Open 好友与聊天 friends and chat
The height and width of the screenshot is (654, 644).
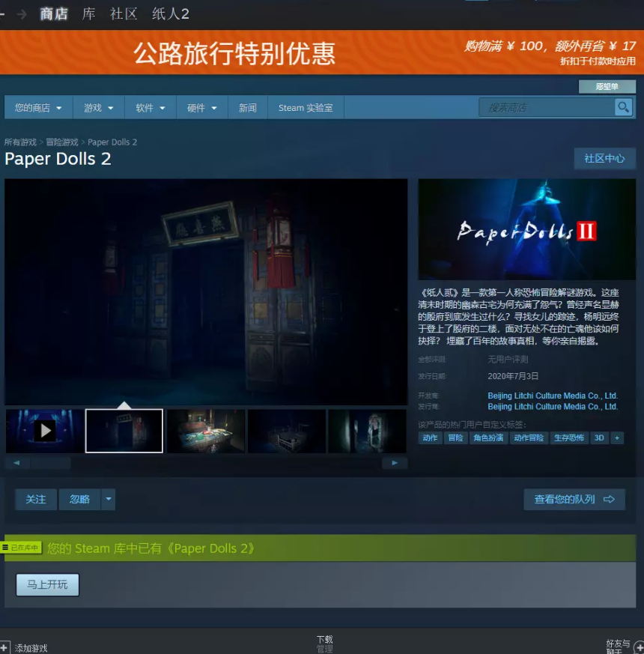pos(618,647)
